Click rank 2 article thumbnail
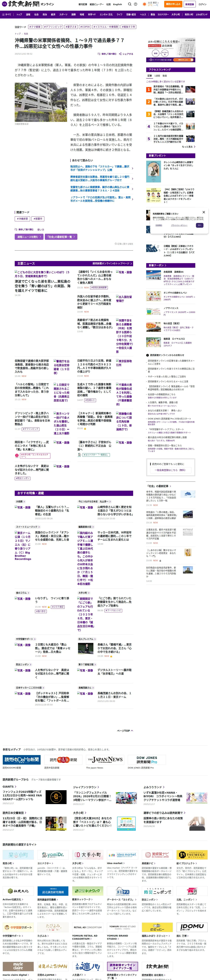 (190, 102)
